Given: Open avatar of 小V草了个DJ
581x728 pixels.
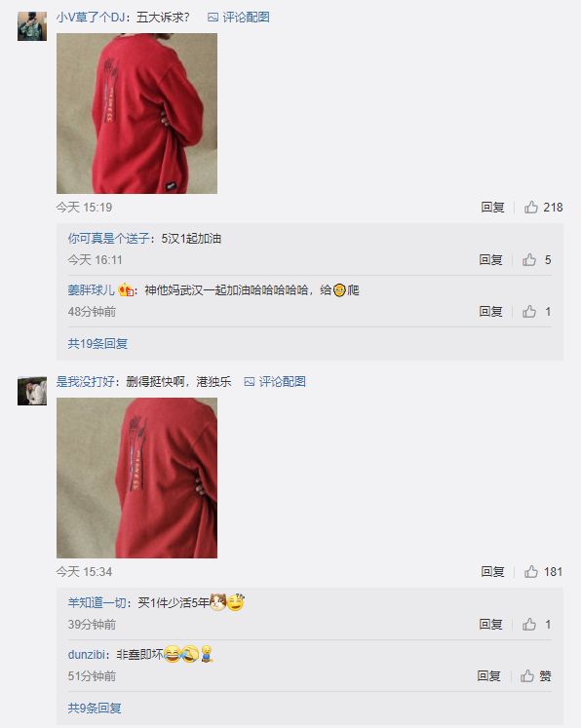Looking at the screenshot, I should 32,26.
